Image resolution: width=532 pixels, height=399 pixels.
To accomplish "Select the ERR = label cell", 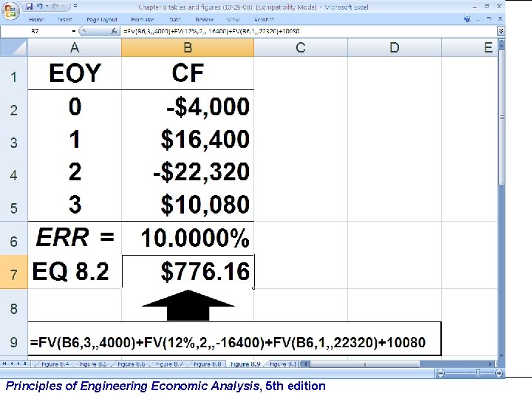I will [x=75, y=238].
